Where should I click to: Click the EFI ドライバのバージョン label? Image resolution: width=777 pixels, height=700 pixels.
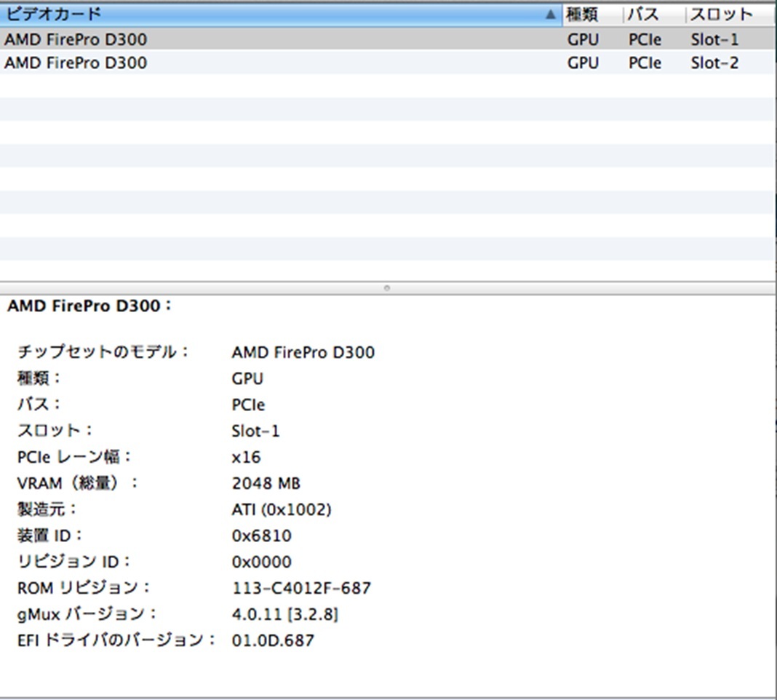pyautogui.click(x=116, y=640)
